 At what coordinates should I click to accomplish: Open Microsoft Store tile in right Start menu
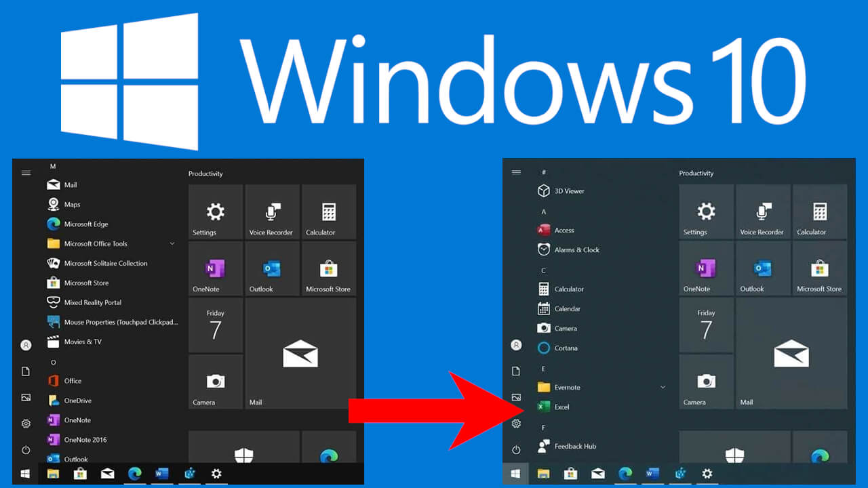tap(820, 268)
